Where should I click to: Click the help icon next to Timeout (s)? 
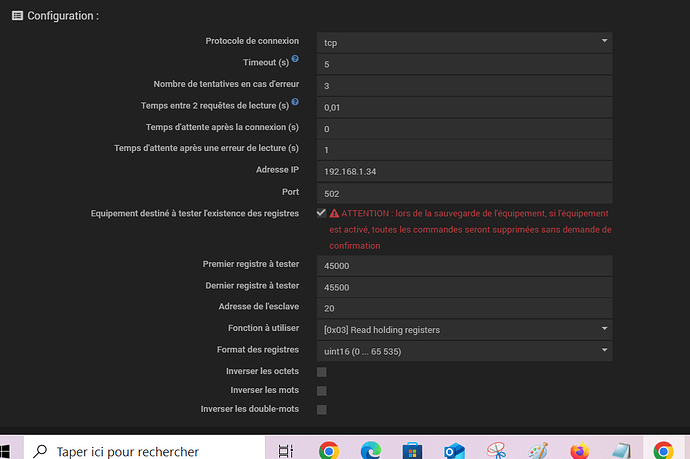[295, 60]
